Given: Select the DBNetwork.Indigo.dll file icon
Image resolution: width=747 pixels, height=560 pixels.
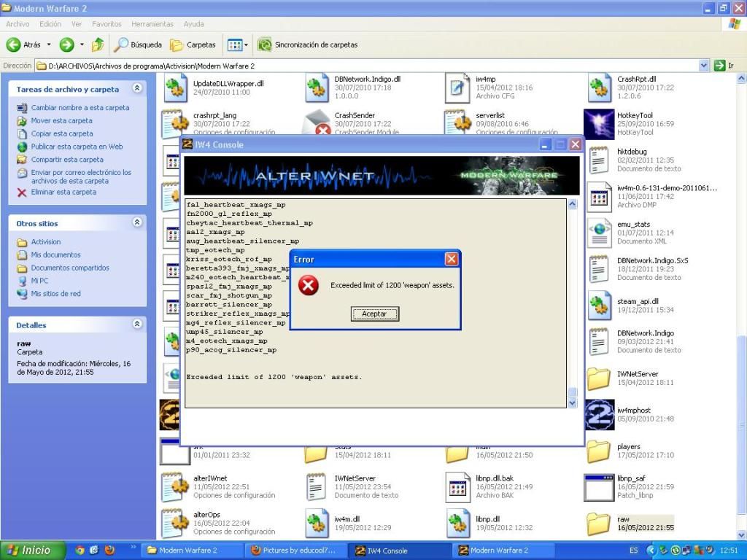Looking at the screenshot, I should [x=317, y=88].
